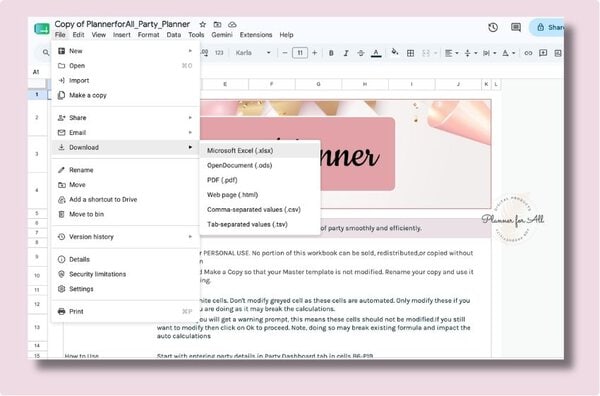The image size is (600, 396).
Task: Open the comments panel icon
Action: [516, 27]
